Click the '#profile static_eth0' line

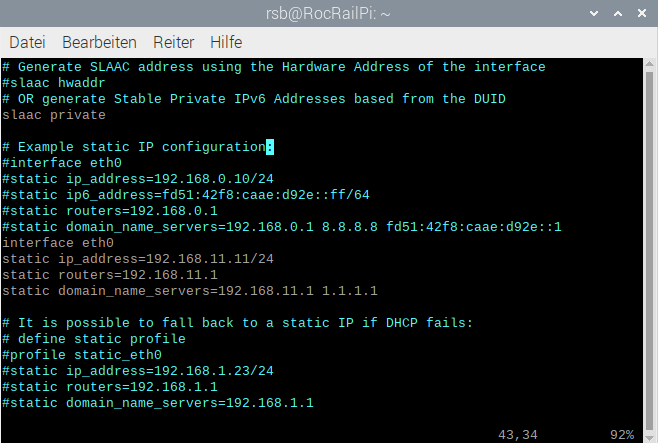[82, 355]
